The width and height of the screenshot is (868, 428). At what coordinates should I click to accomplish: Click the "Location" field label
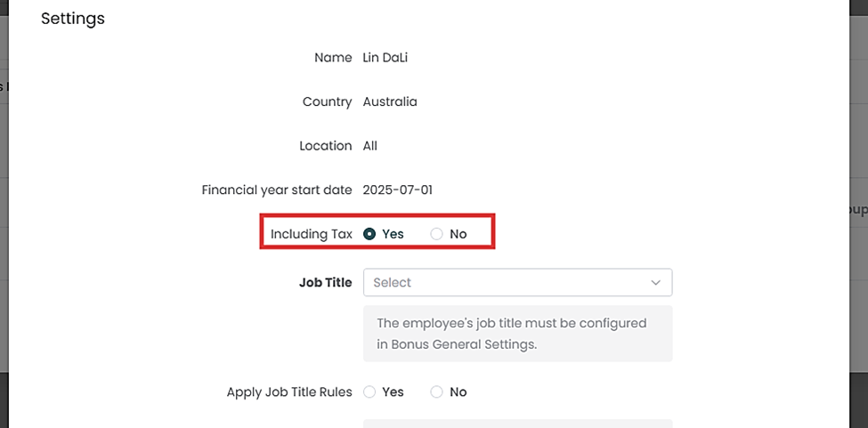coord(325,146)
